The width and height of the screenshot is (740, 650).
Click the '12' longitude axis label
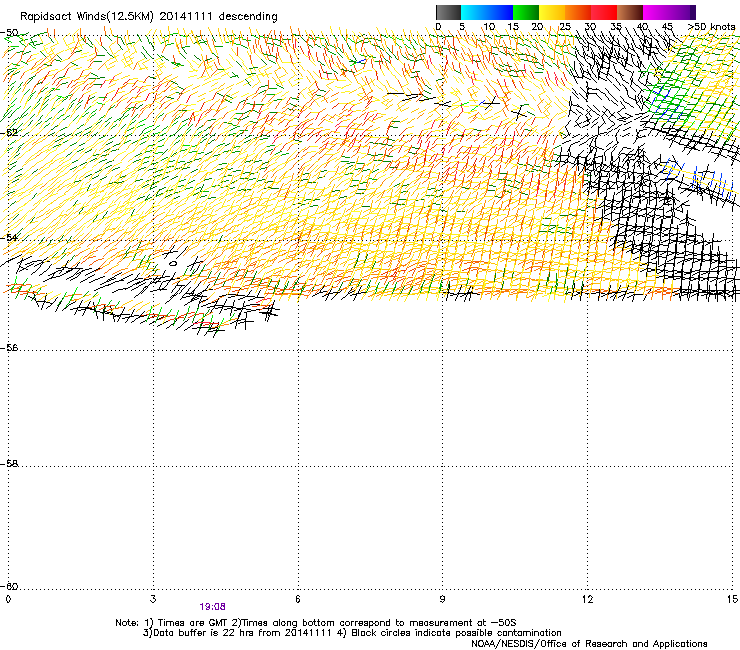(x=587, y=599)
